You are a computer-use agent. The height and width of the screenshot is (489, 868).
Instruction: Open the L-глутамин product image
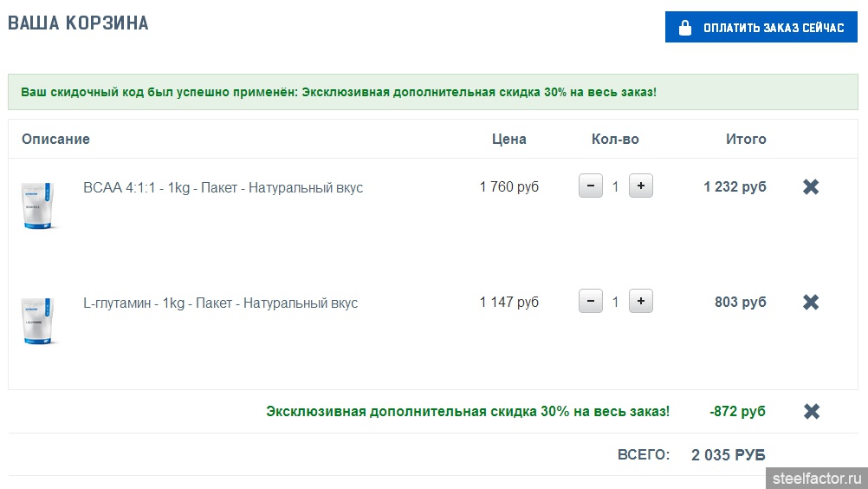[x=38, y=321]
